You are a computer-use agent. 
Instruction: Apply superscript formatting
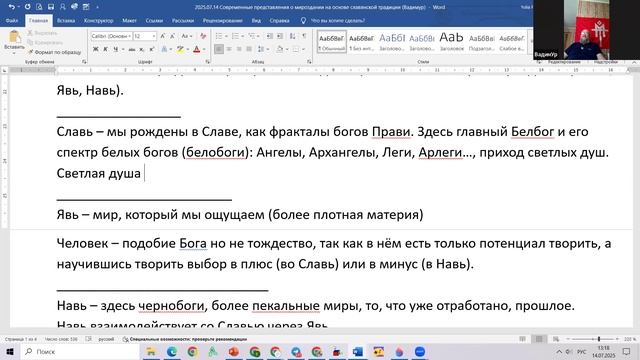[x=152, y=49]
